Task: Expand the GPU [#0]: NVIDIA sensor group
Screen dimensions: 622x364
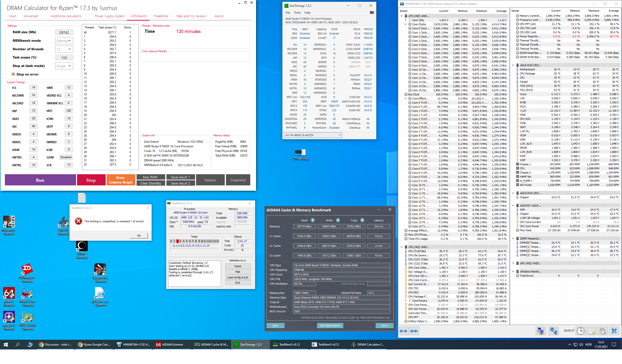Action: [513, 263]
